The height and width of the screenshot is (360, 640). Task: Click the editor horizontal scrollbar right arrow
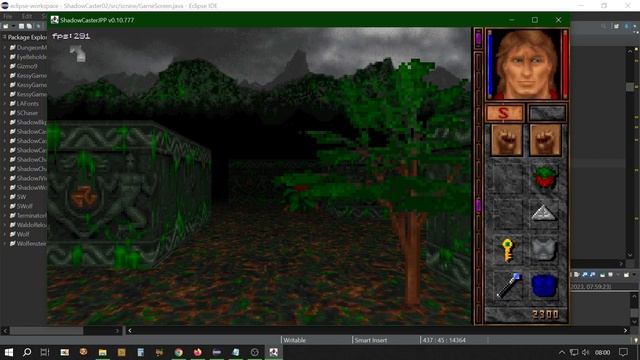tap(625, 331)
